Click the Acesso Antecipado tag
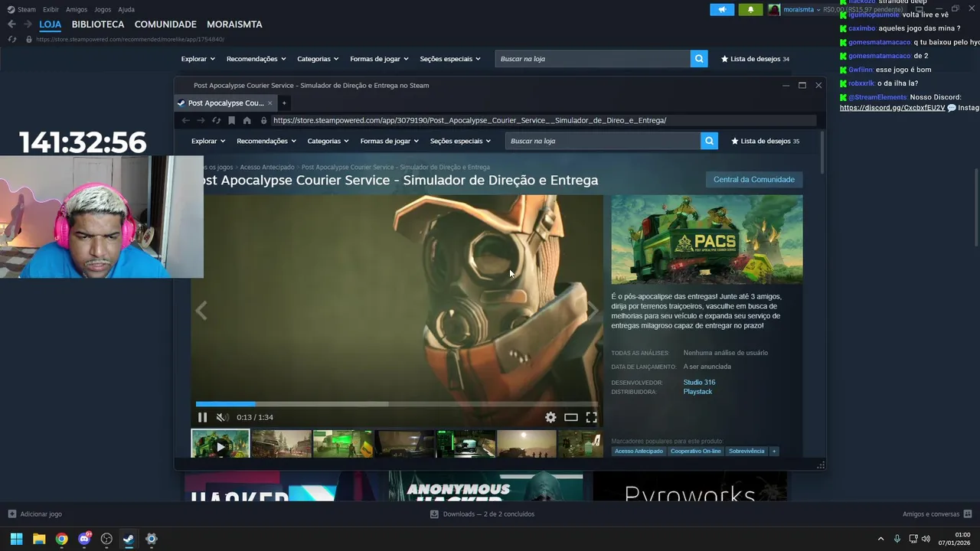 [x=639, y=452]
